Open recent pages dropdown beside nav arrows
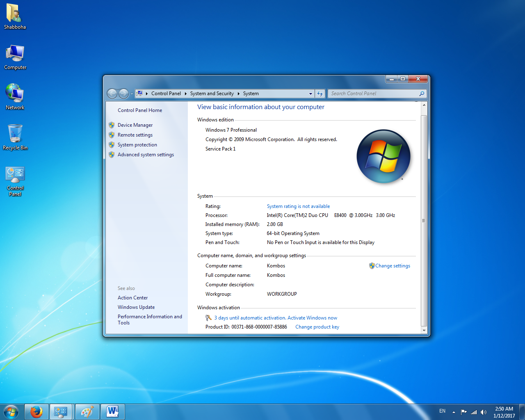Screen dimensions: 525x420 (132, 94)
